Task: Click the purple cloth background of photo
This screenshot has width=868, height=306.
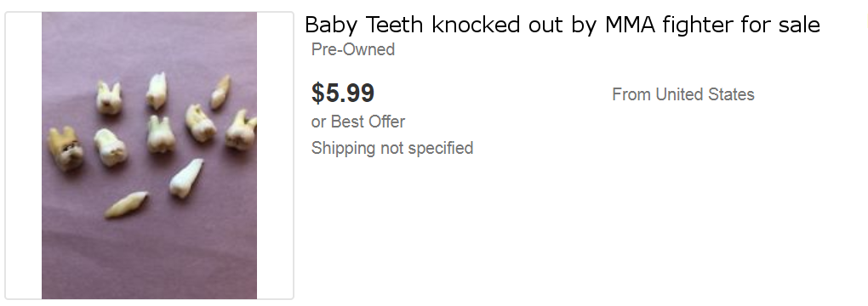Action: coord(150,254)
